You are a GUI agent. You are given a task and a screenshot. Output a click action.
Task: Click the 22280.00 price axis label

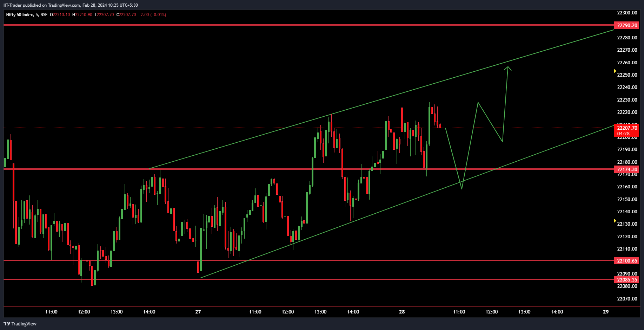(627, 38)
